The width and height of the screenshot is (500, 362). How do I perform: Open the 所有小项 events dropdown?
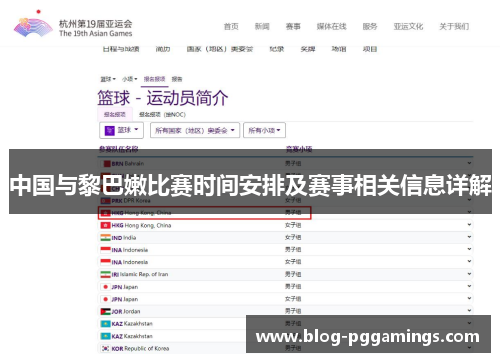[265, 130]
